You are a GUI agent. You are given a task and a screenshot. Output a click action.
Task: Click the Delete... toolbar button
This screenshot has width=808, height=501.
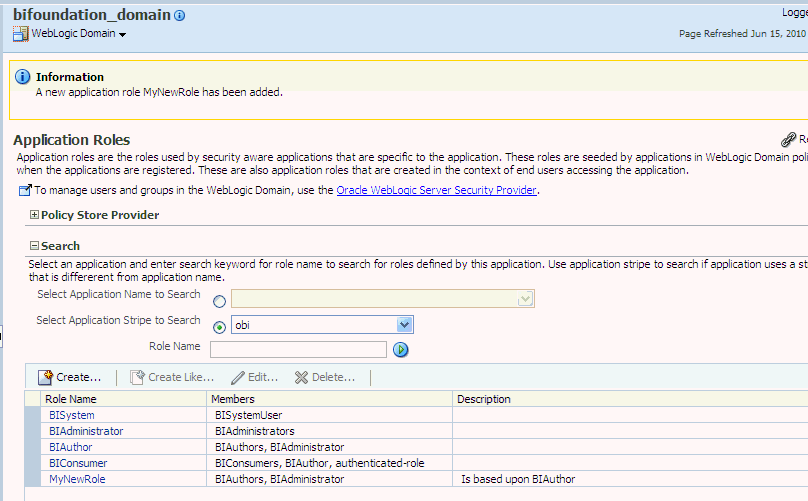click(325, 377)
